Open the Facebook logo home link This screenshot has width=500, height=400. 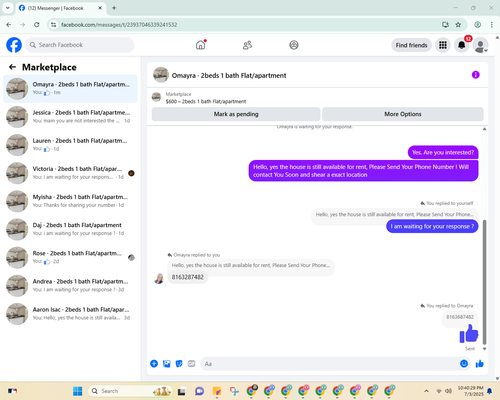pos(14,45)
